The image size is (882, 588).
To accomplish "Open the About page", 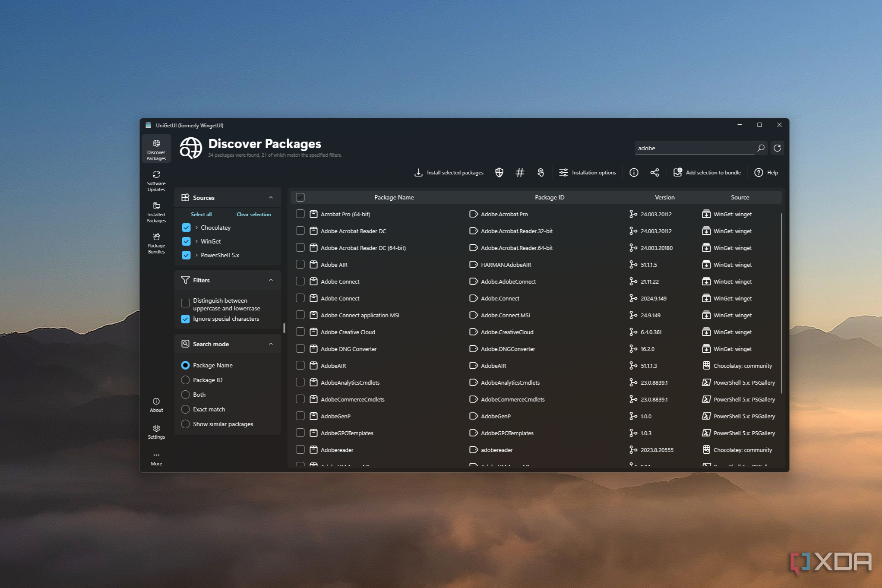I will tap(156, 405).
